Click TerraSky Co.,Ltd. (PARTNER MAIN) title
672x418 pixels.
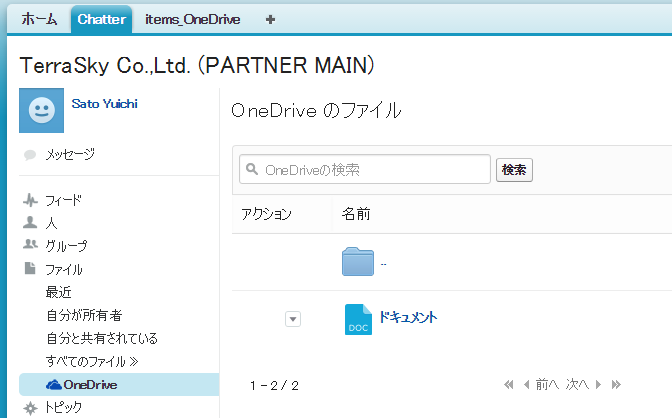(197, 66)
